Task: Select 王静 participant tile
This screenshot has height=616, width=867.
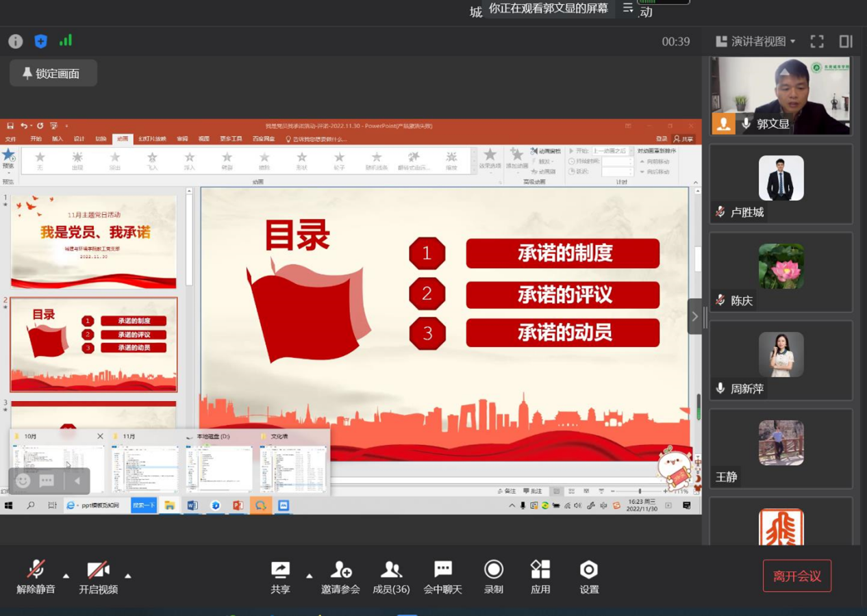Action: point(781,449)
